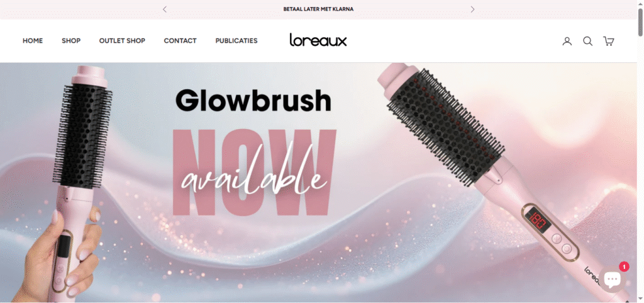Image resolution: width=644 pixels, height=303 pixels.
Task: Open the Shopify chat bubble
Action: (612, 280)
